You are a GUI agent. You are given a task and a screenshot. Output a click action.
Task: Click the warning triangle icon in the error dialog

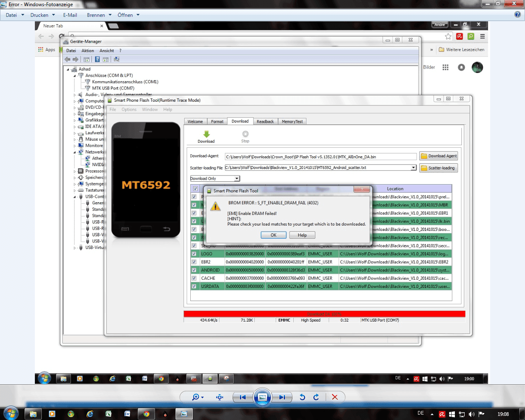pos(215,206)
